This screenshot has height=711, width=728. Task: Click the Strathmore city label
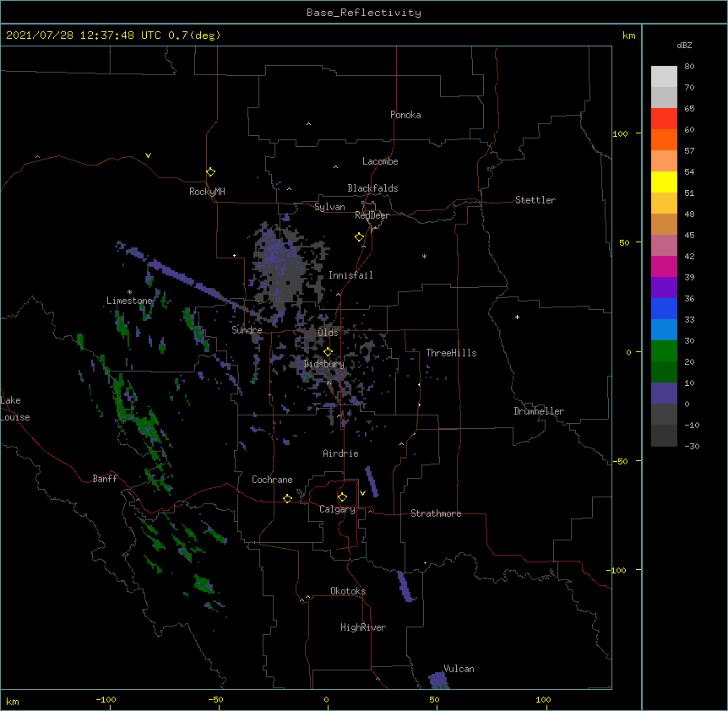pyautogui.click(x=436, y=513)
